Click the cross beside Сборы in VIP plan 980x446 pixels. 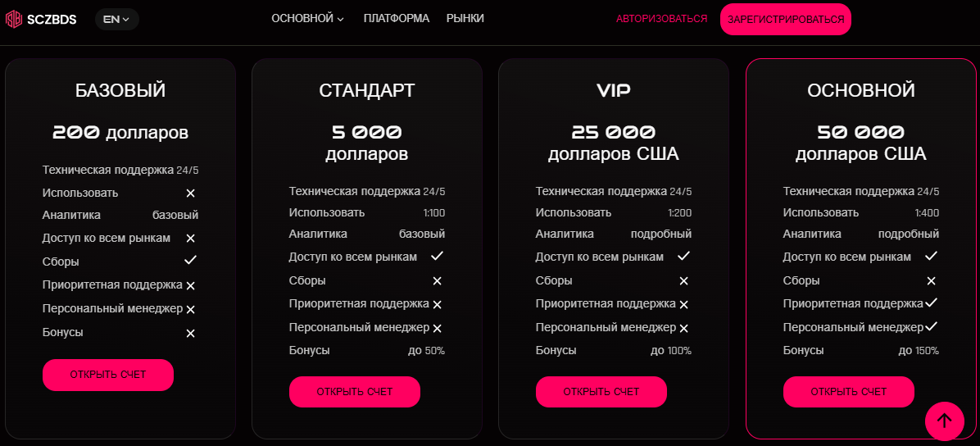click(x=684, y=280)
